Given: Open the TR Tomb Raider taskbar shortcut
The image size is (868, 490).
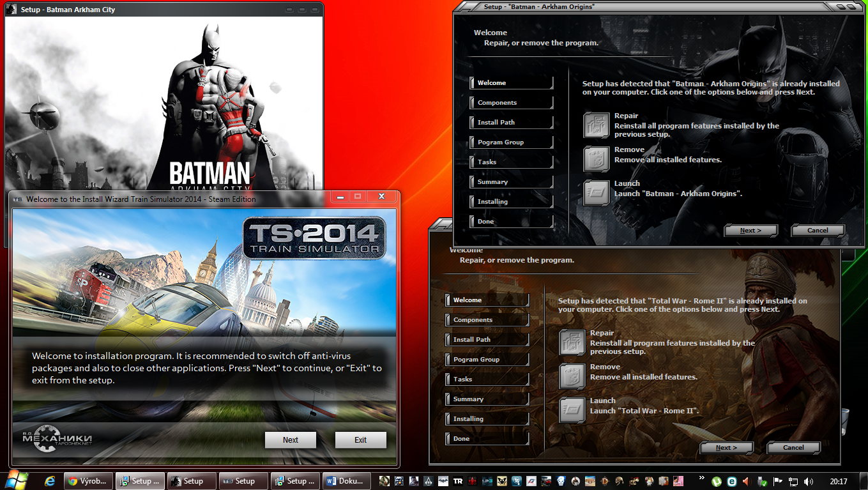Looking at the screenshot, I should click(x=458, y=481).
